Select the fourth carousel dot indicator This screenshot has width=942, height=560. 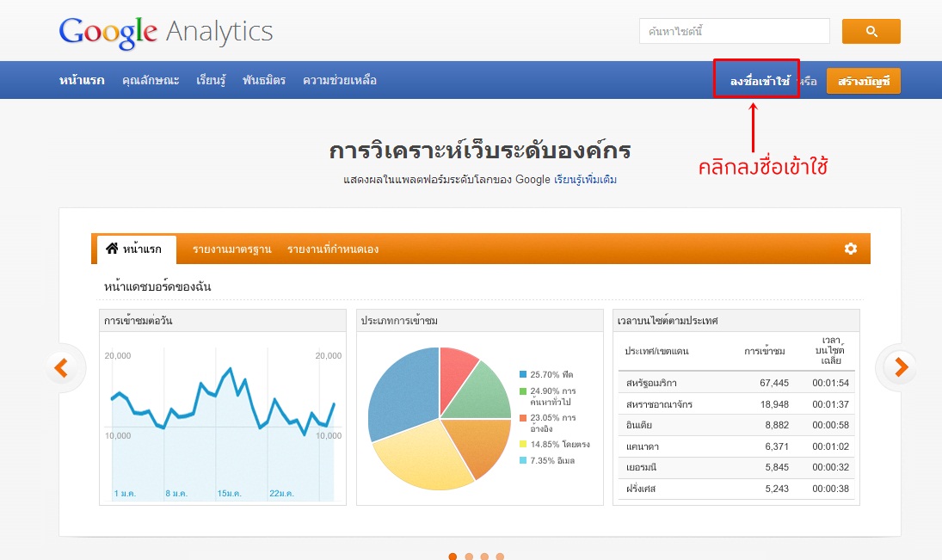pyautogui.click(x=500, y=557)
